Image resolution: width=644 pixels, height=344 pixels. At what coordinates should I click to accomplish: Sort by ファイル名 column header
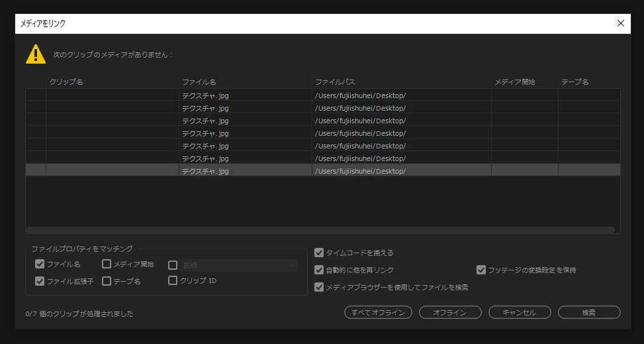click(245, 82)
